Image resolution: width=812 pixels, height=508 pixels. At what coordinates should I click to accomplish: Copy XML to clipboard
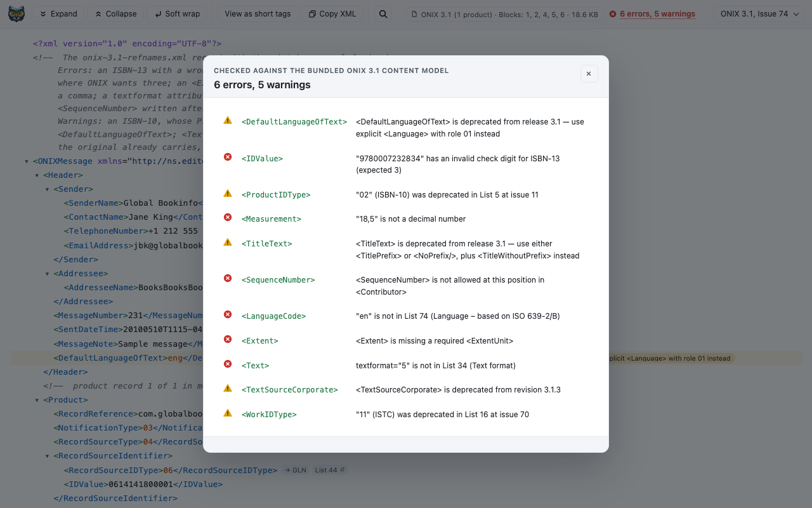[x=333, y=14]
